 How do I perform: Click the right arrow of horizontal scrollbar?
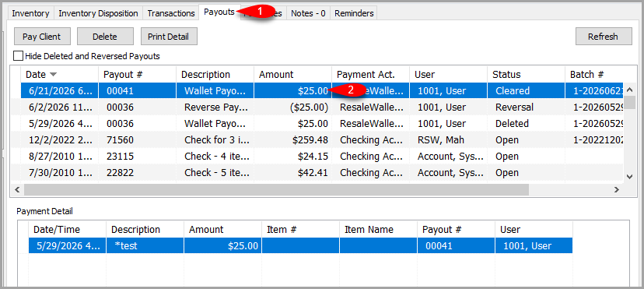[616, 189]
